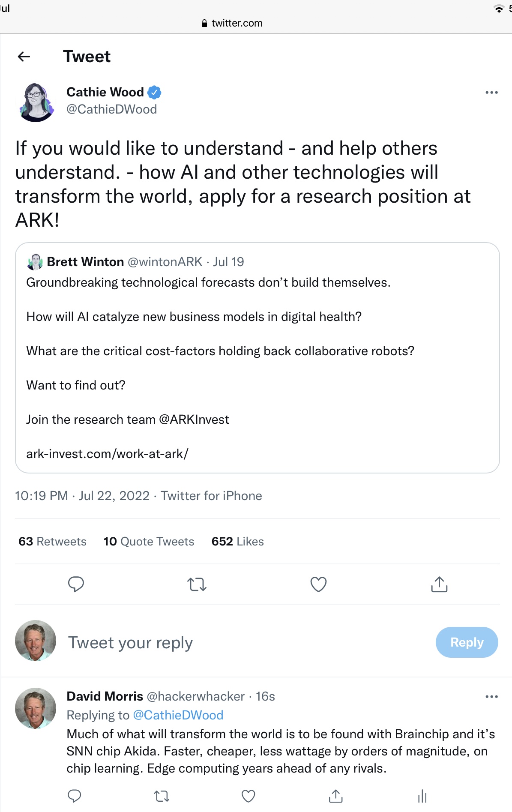Click the blue Reply button
The image size is (512, 812).
[467, 642]
